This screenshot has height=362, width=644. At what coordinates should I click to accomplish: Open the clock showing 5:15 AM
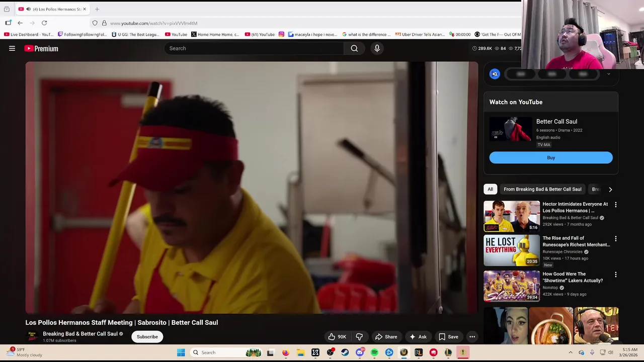pos(630,352)
